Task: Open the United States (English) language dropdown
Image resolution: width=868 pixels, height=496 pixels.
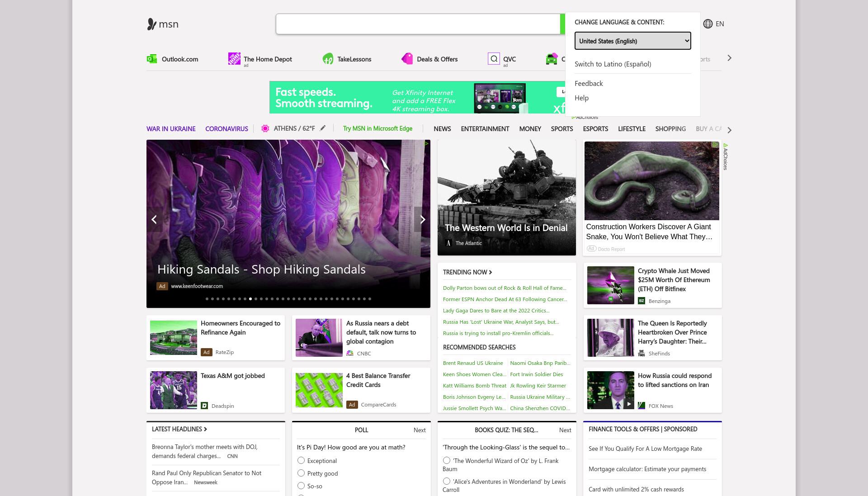Action: [x=632, y=41]
